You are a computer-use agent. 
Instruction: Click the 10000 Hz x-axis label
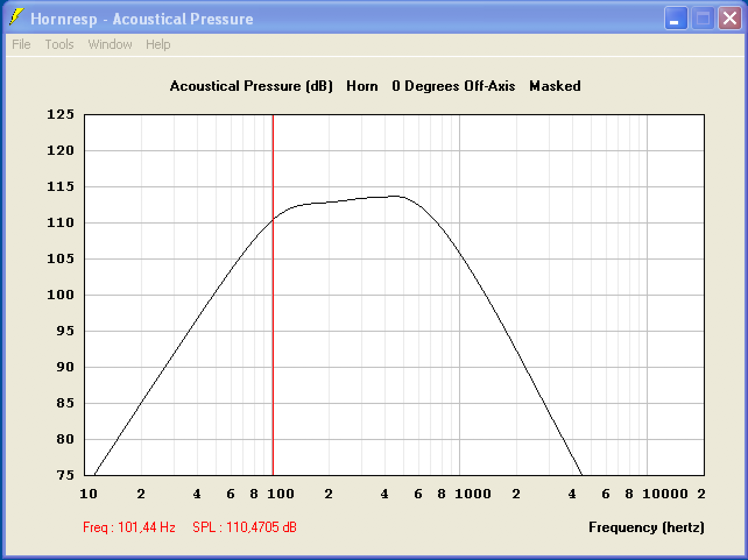665,494
